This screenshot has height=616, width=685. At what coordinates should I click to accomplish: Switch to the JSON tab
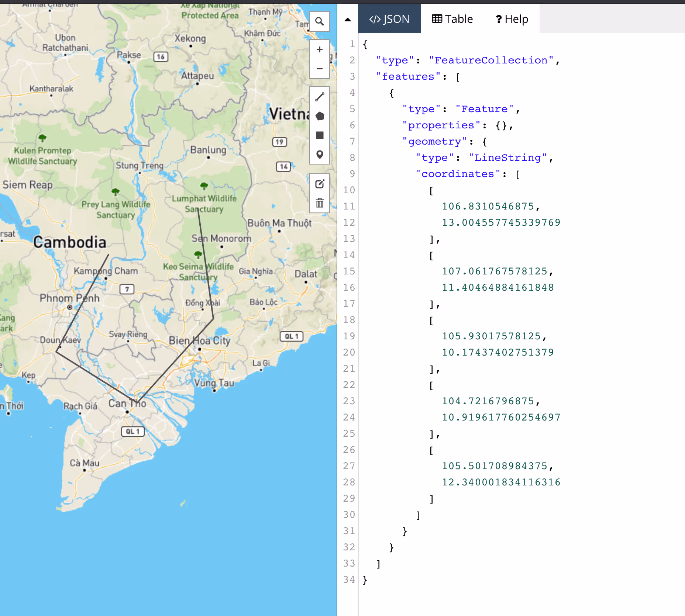(389, 19)
